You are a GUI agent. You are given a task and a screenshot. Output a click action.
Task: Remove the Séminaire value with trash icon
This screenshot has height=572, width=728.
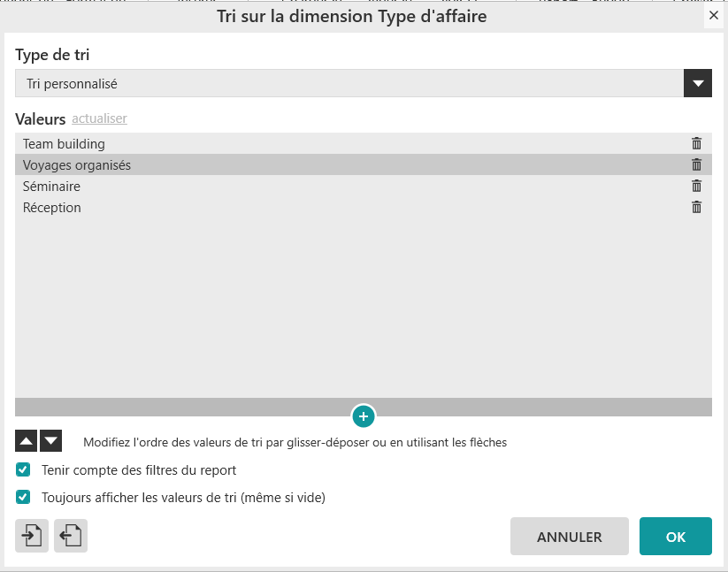point(696,186)
